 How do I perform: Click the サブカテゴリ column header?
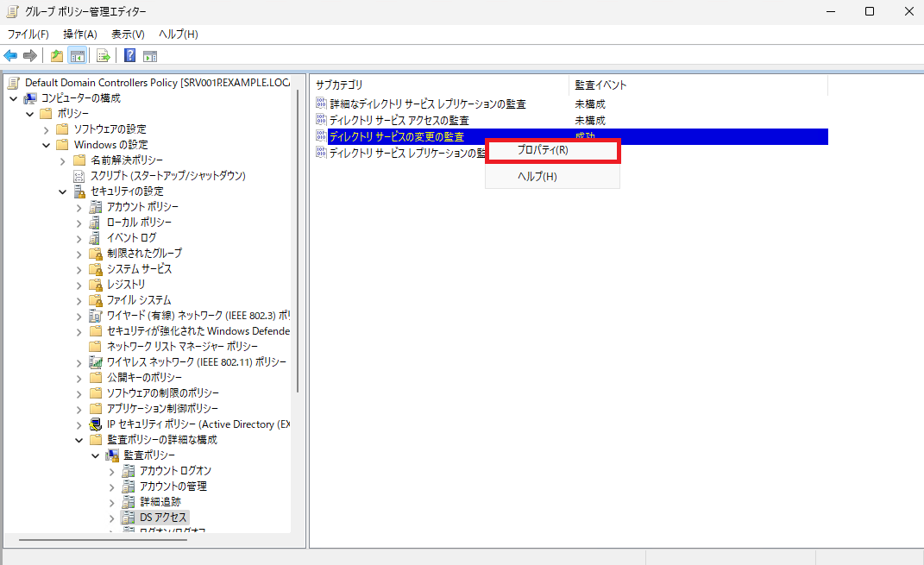(440, 85)
